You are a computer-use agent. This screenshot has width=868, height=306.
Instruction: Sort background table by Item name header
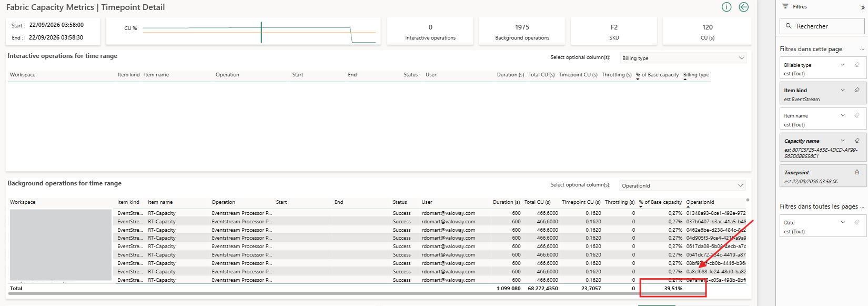[160, 202]
